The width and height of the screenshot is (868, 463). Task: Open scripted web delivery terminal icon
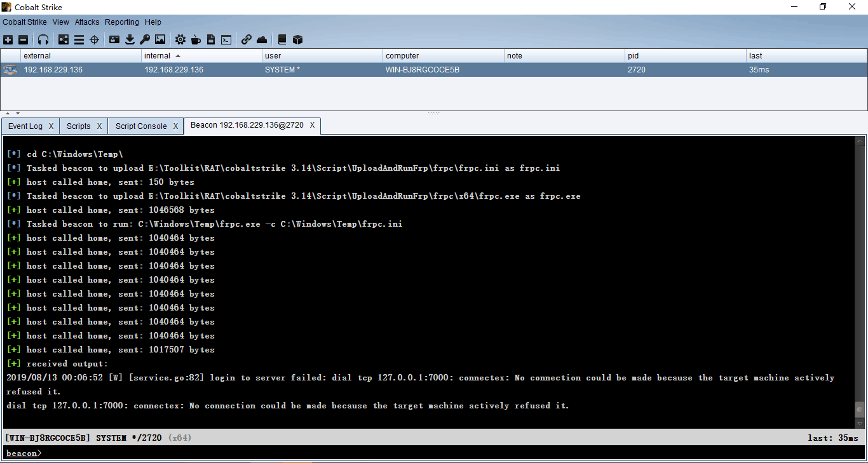(226, 39)
